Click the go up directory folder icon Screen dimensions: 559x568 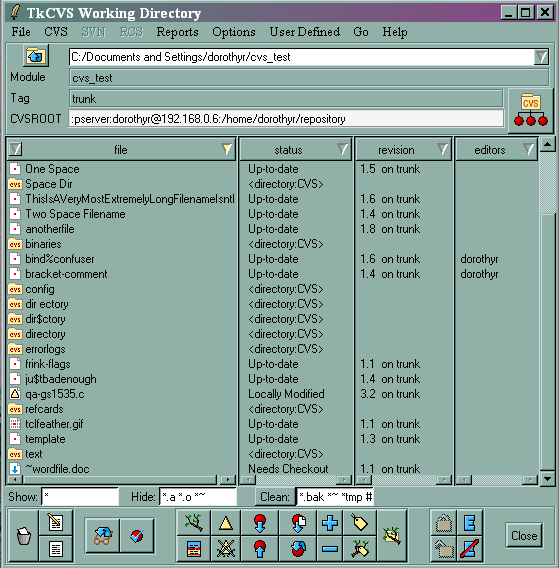[36, 56]
